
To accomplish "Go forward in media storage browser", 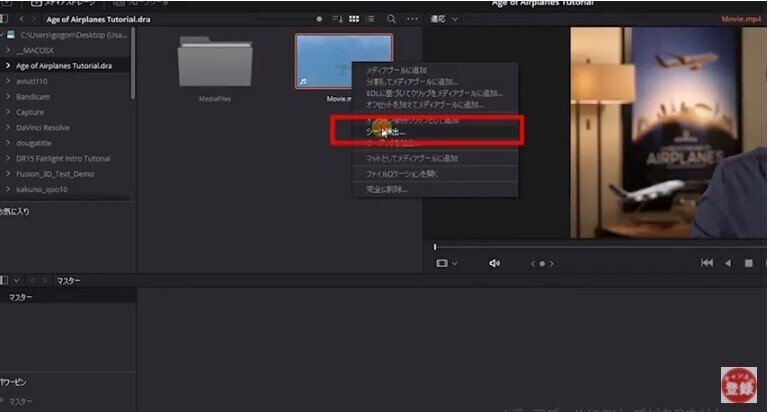I will [x=34, y=19].
